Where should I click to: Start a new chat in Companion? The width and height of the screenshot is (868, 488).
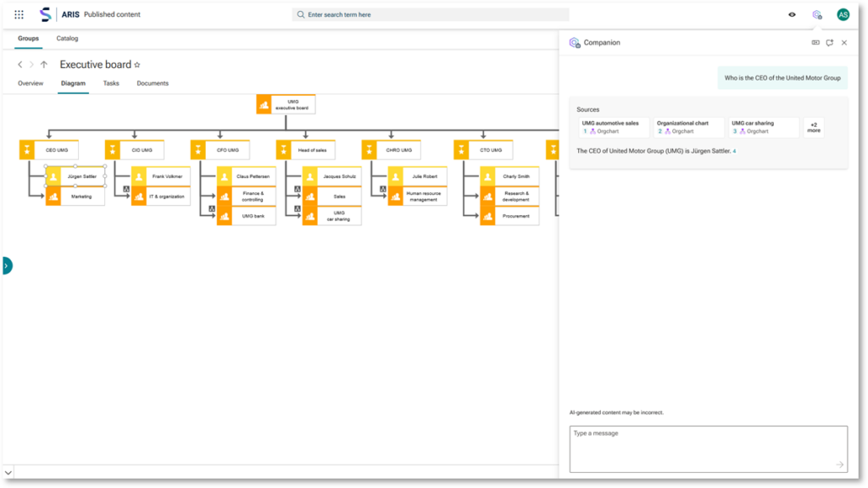click(x=829, y=42)
